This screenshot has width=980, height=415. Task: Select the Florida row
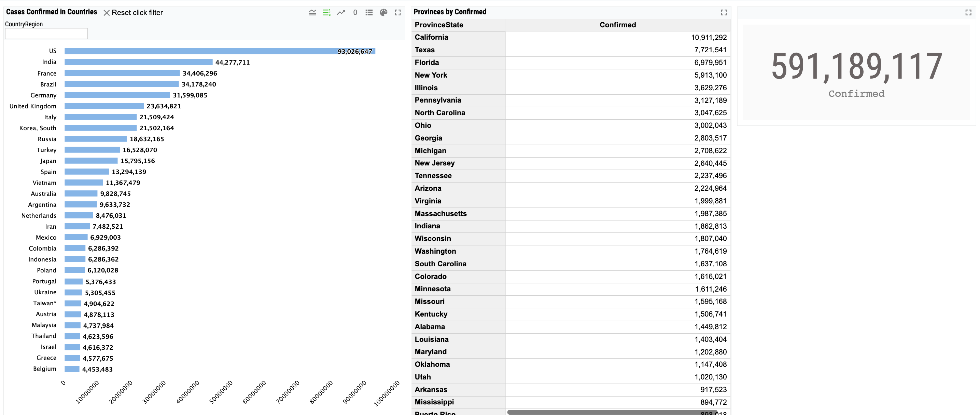point(571,63)
